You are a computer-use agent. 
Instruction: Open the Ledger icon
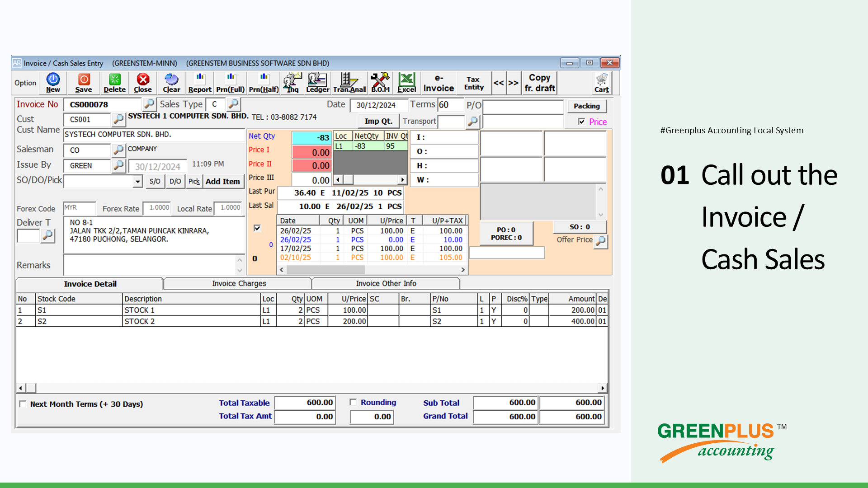(x=317, y=83)
